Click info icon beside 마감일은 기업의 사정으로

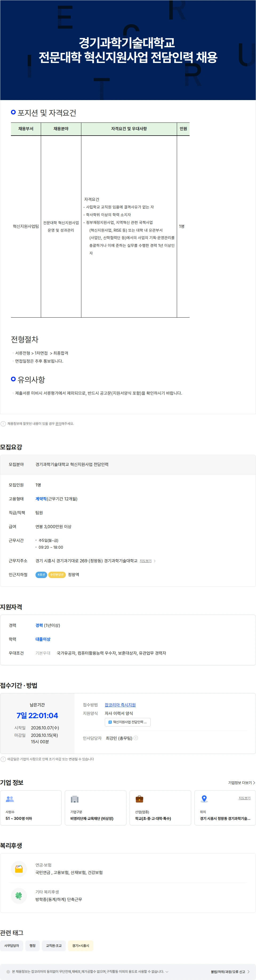pos(3,759)
